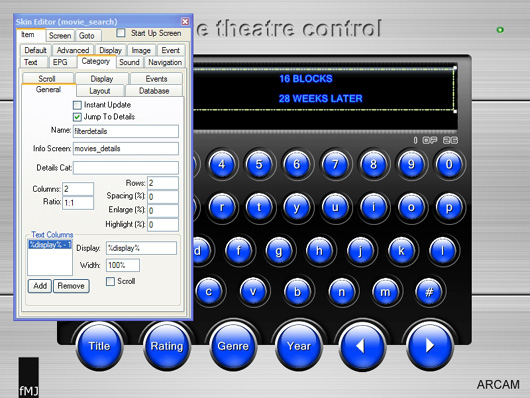Enable the Instant Update checkbox
The height and width of the screenshot is (398, 530).
77,105
